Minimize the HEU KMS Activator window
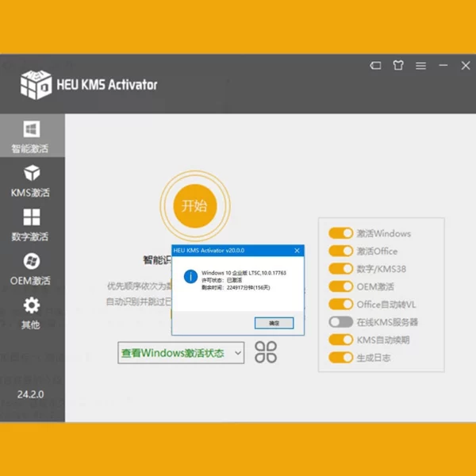 coord(443,65)
